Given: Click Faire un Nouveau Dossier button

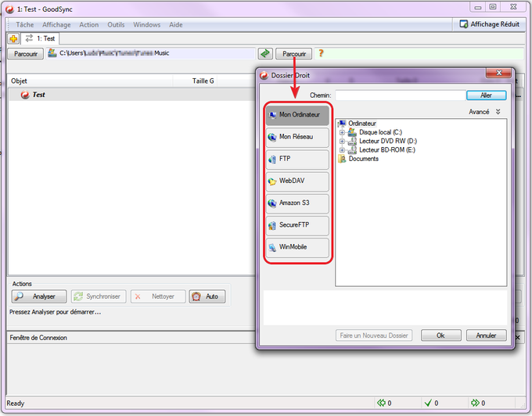Looking at the screenshot, I should click(x=374, y=335).
